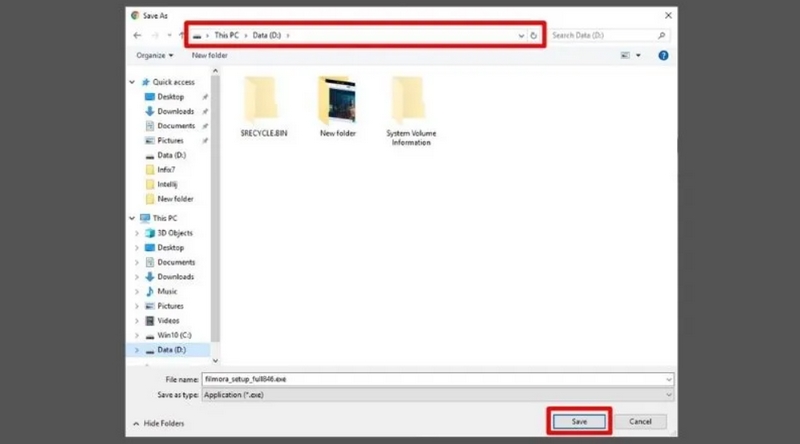Select Win10 (C:) drive
This screenshot has height=444, width=800.
pyautogui.click(x=174, y=335)
